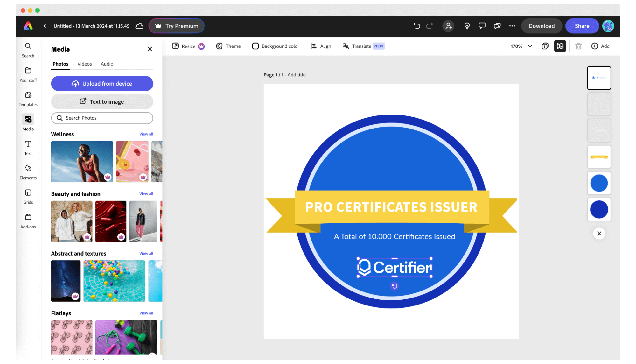This screenshot has height=364, width=636.
Task: Invite collaborators with the add-person icon
Action: tap(448, 26)
